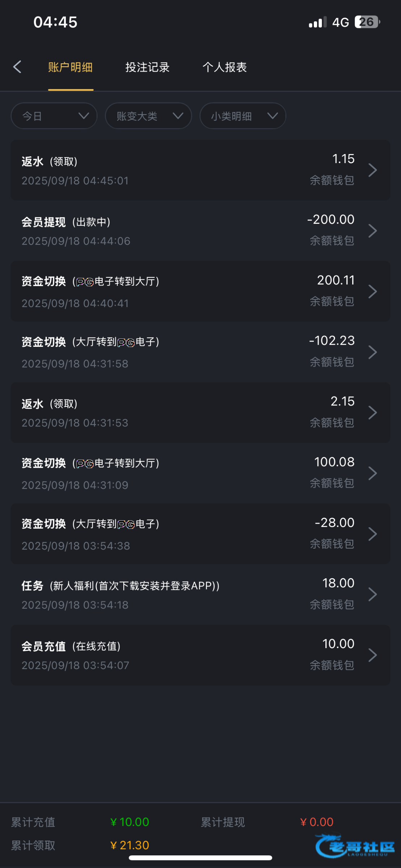401x868 pixels.
Task: Open details arrow for 1.15 rebate entry
Action: [372, 170]
